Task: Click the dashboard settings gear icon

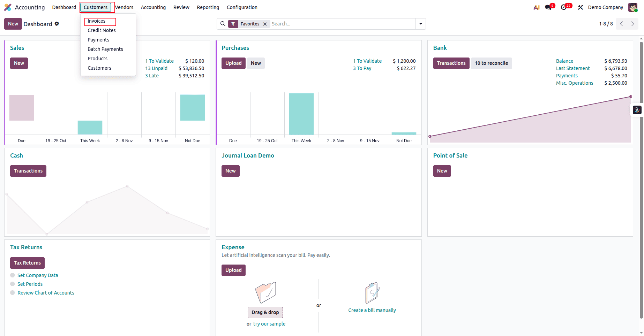Action: point(57,24)
